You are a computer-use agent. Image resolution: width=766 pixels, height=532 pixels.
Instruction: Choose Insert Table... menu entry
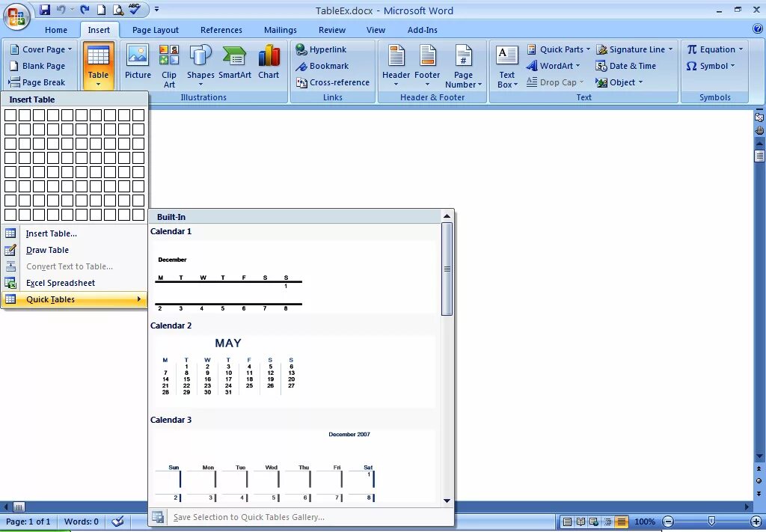[x=74, y=233]
